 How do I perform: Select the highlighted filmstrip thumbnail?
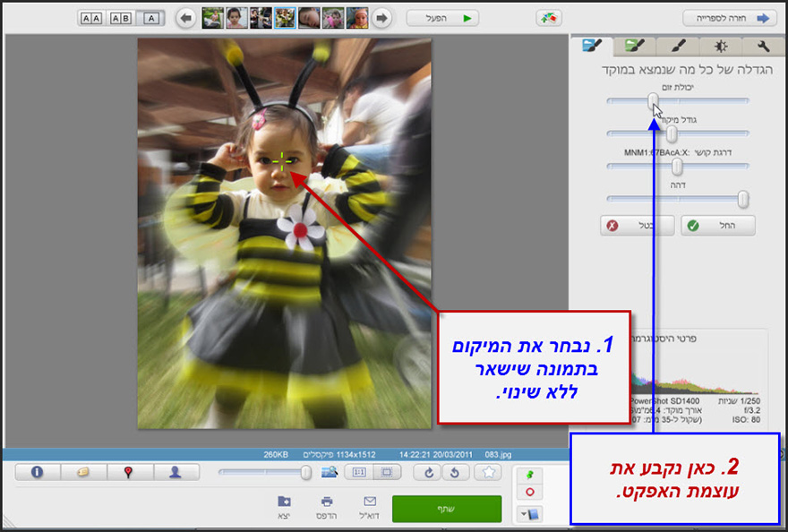point(286,16)
